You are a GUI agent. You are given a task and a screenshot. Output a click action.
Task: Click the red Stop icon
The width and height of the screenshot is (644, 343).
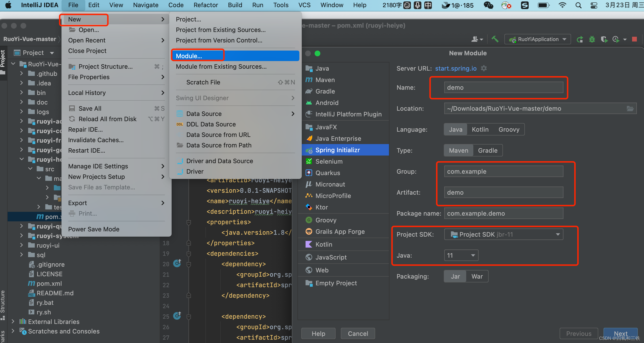634,39
